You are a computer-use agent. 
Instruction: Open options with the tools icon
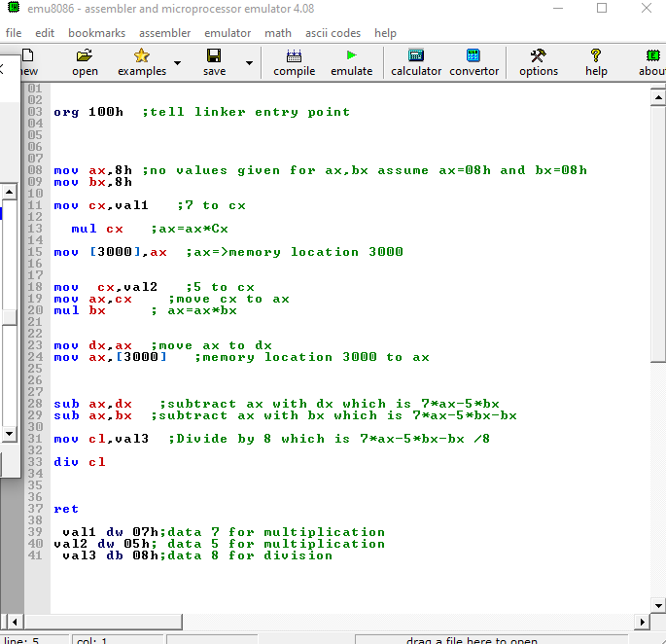coord(539,55)
